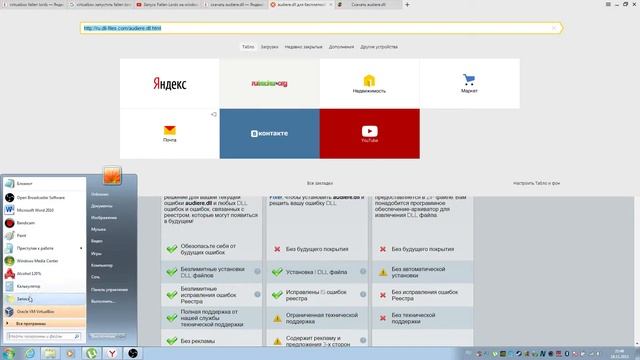Viewport: 640px width, 360px height.
Task: Switch to Yandex Browser on taskbar
Action: click(x=112, y=353)
